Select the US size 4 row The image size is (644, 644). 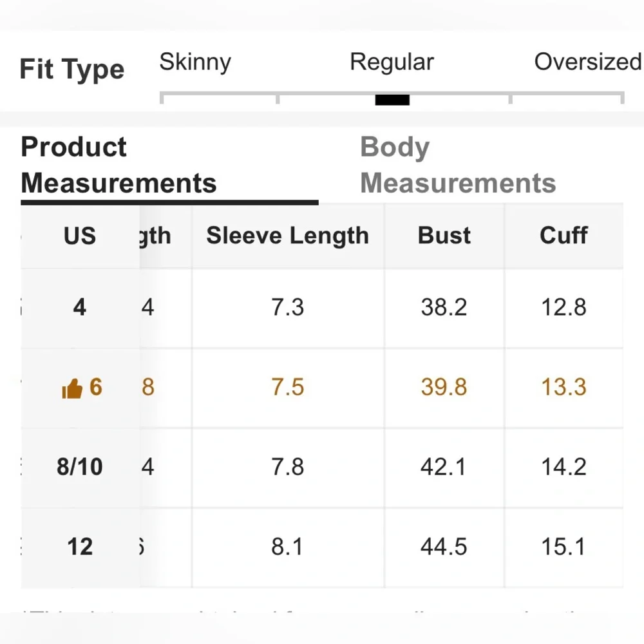click(x=322, y=308)
